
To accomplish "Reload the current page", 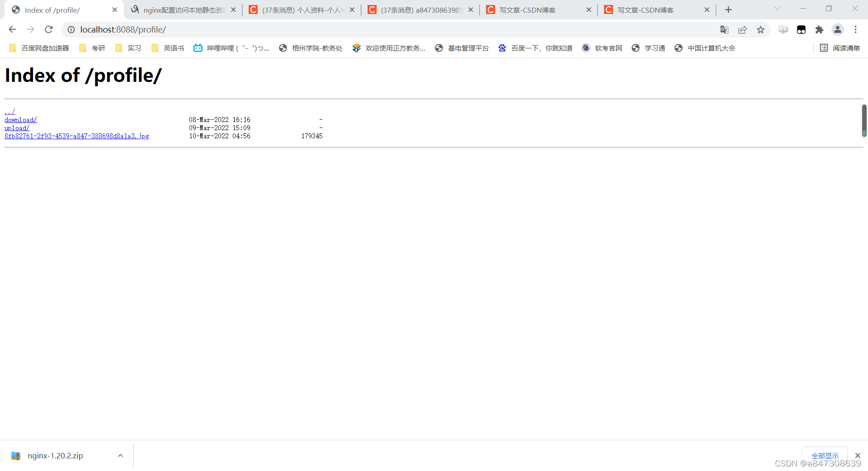I will point(49,29).
